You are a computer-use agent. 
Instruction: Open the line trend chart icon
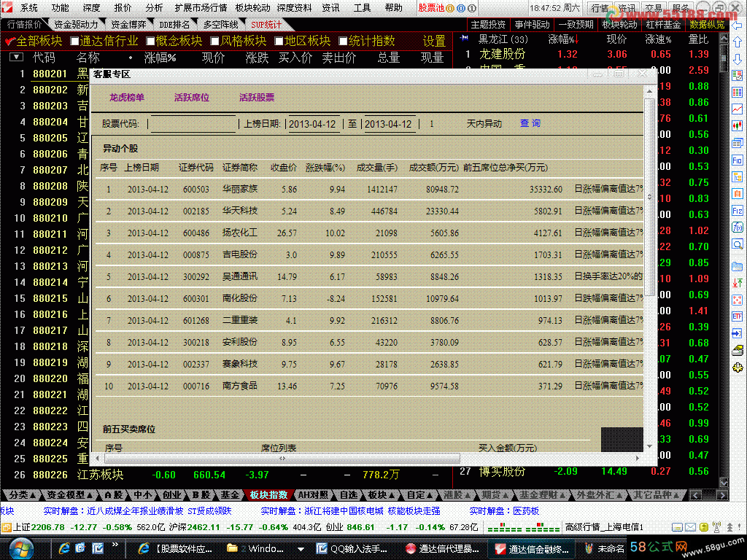point(737,109)
